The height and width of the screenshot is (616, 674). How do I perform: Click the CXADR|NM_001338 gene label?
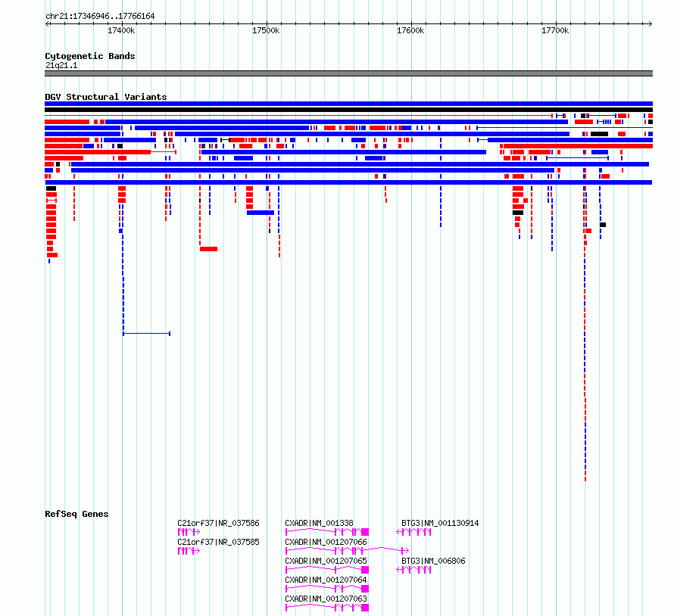click(319, 523)
